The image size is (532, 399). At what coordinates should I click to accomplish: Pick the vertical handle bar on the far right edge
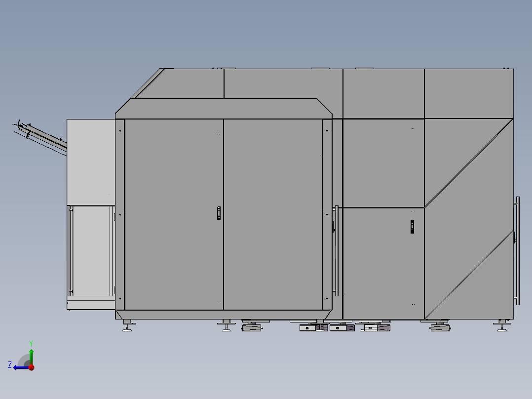tap(518, 250)
